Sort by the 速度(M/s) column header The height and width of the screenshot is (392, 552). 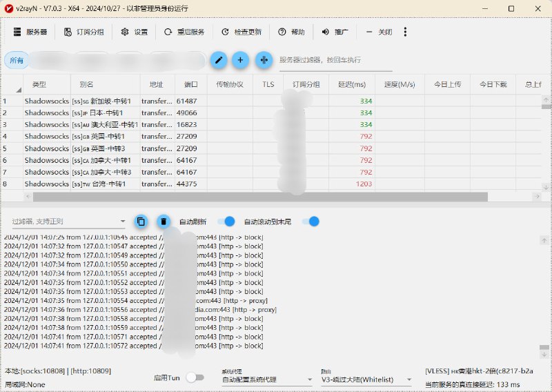click(400, 84)
